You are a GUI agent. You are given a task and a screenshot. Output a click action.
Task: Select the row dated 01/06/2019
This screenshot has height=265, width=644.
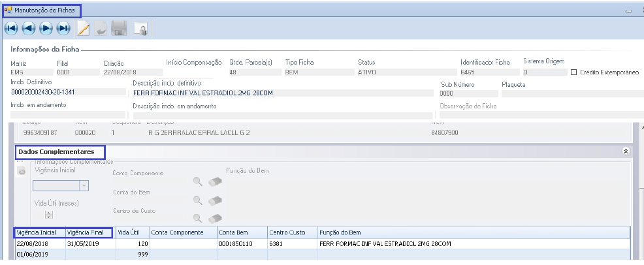pyautogui.click(x=322, y=255)
